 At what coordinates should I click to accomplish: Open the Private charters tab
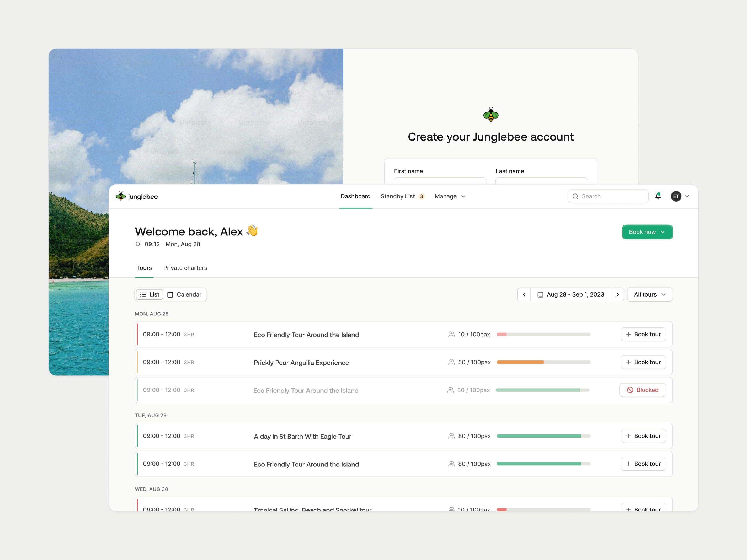tap(185, 268)
